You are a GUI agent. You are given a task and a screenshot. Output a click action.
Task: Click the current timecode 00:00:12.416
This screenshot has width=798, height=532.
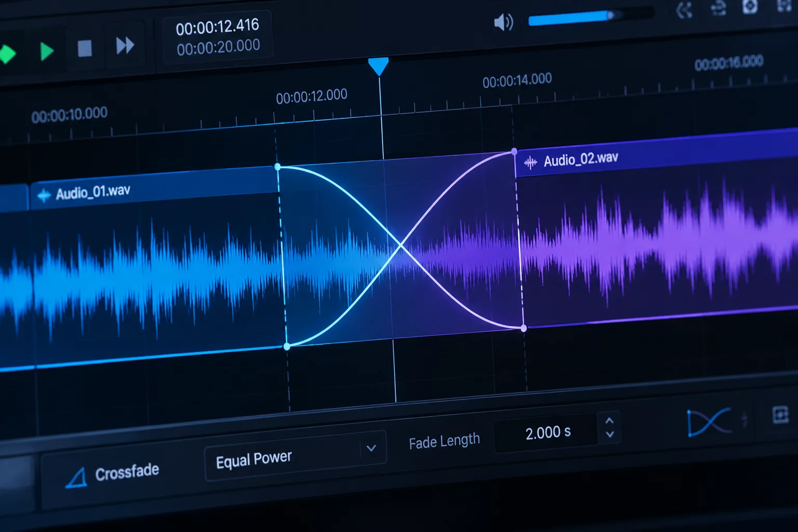coord(217,27)
